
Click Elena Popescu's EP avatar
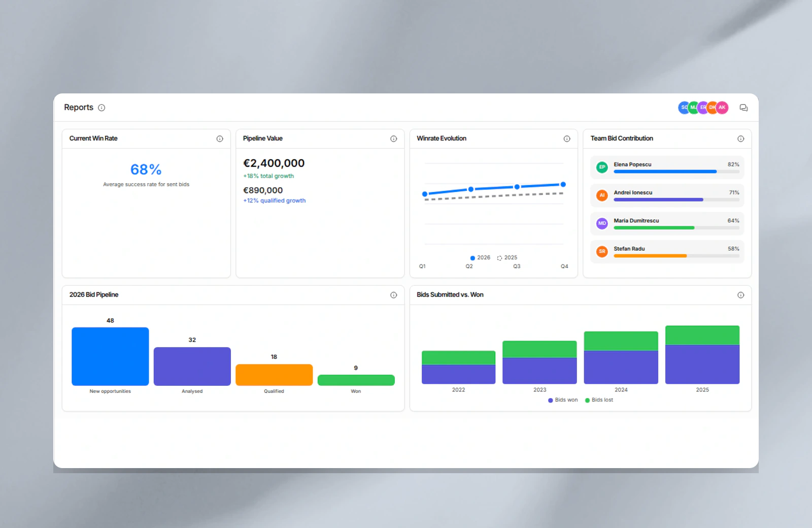(x=602, y=167)
